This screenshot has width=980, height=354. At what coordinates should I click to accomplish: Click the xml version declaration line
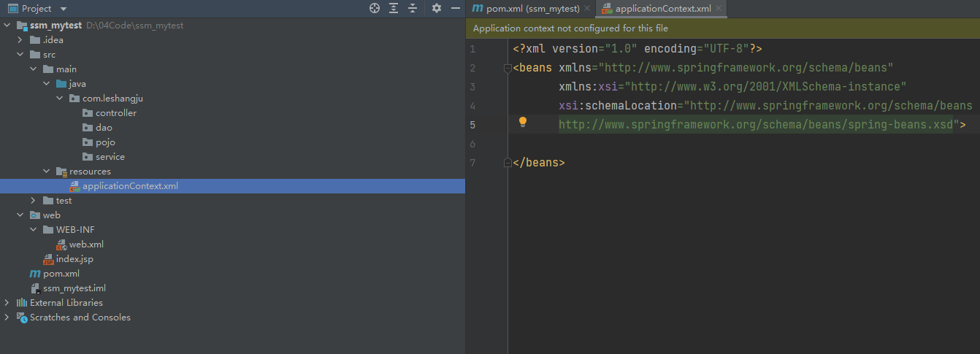pos(638,49)
